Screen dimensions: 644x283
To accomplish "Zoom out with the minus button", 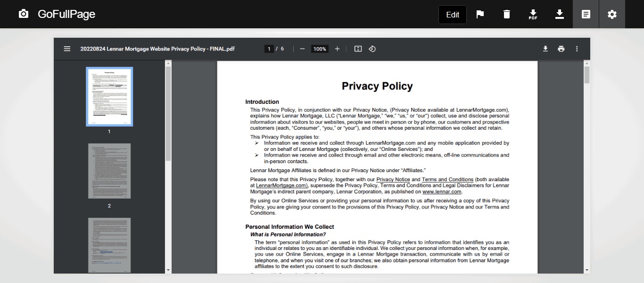I will [x=302, y=49].
